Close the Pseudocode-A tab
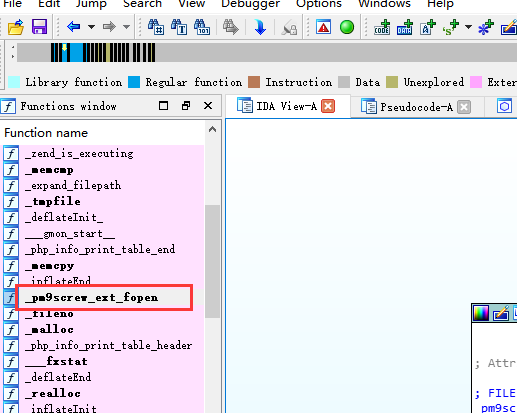The height and width of the screenshot is (413, 517). point(464,107)
